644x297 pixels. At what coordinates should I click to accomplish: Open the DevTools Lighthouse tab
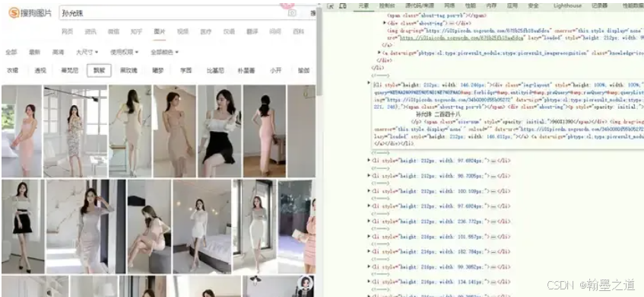point(567,6)
